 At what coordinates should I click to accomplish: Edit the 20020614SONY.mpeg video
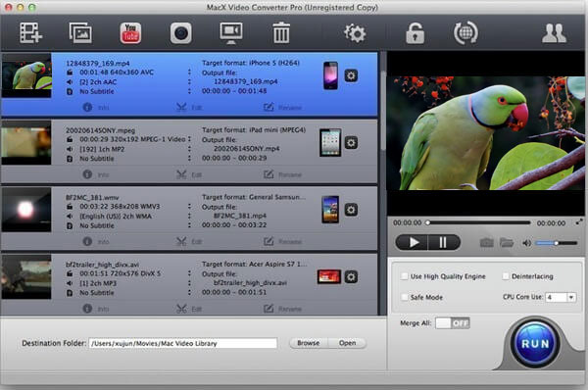click(x=189, y=174)
